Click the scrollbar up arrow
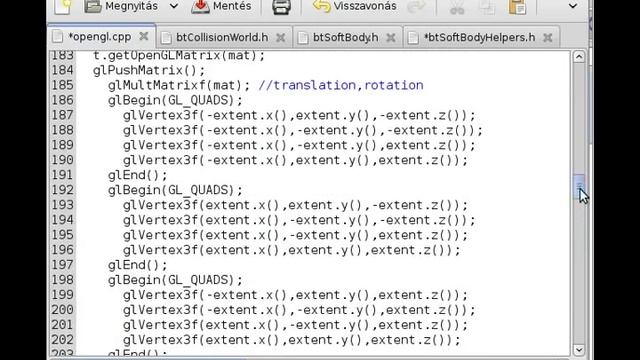Viewport: 640px width, 360px height. tap(579, 57)
